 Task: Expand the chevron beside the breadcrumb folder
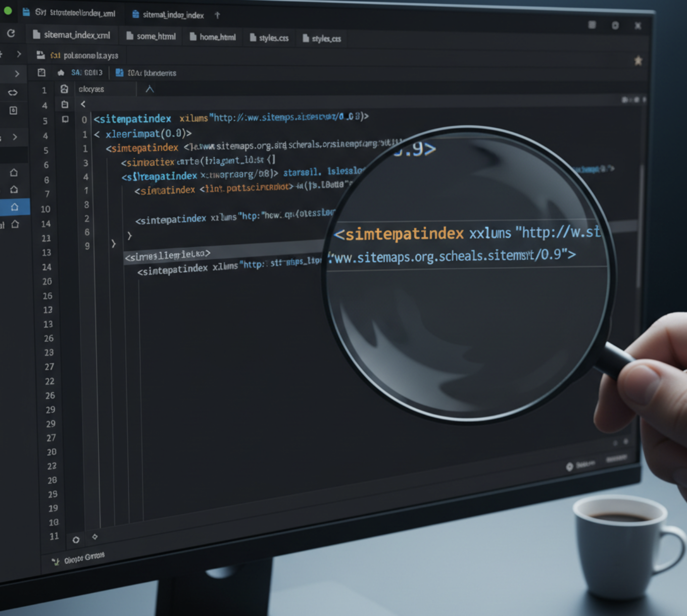(x=19, y=54)
